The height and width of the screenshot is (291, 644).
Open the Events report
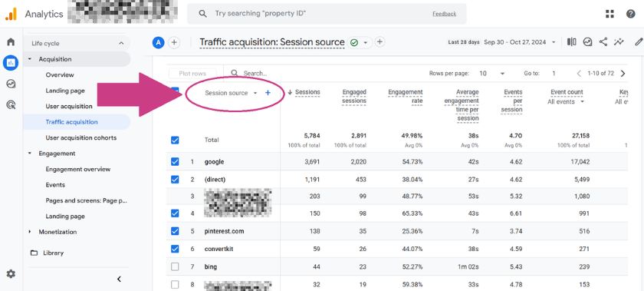click(55, 185)
